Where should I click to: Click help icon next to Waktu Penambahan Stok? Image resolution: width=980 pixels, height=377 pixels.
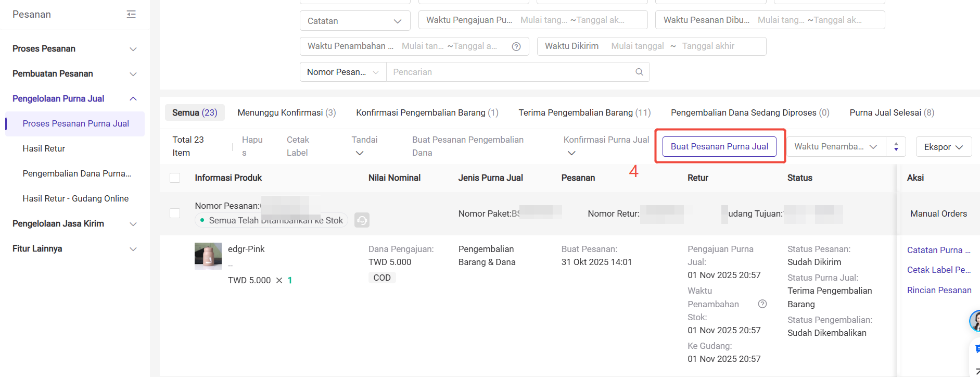click(762, 304)
